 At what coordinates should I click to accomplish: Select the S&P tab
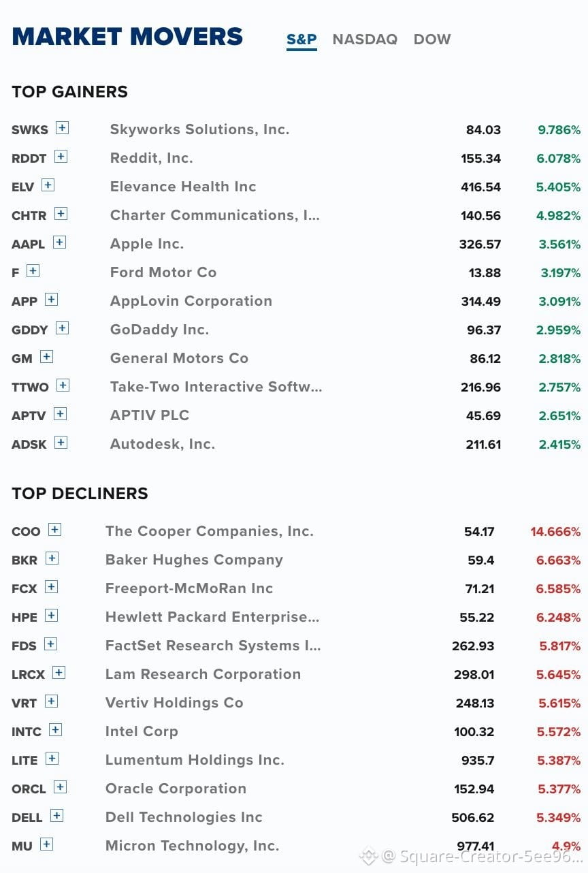click(x=301, y=39)
